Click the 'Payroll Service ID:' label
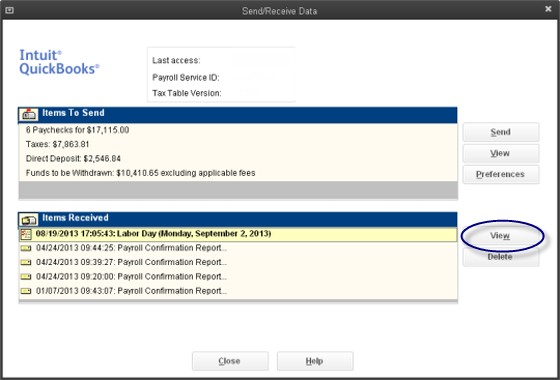The height and width of the screenshot is (380, 560). [x=186, y=78]
